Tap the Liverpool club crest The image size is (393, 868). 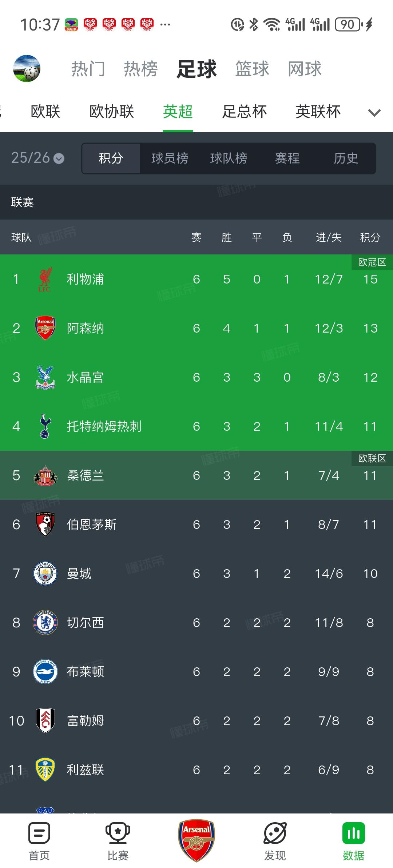pos(45,279)
